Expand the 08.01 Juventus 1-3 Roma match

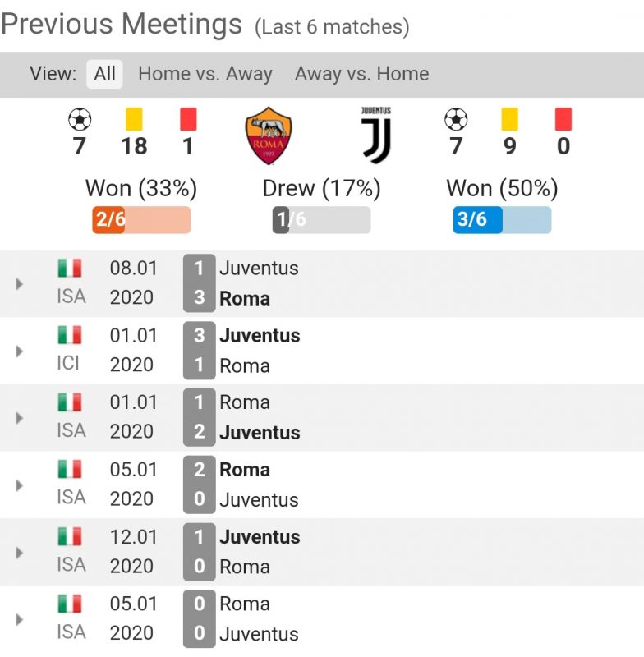(20, 283)
